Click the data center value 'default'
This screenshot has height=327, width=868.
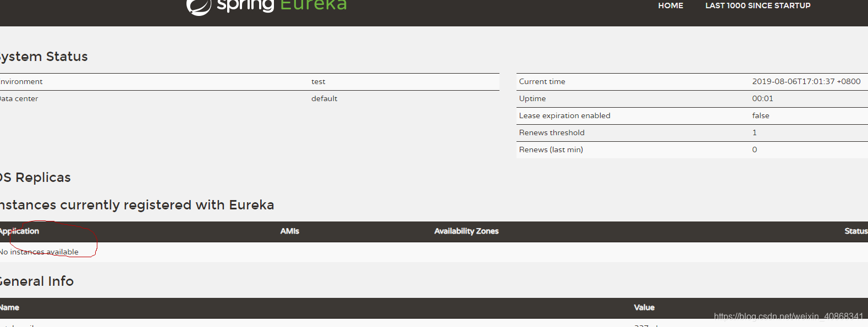pyautogui.click(x=324, y=98)
